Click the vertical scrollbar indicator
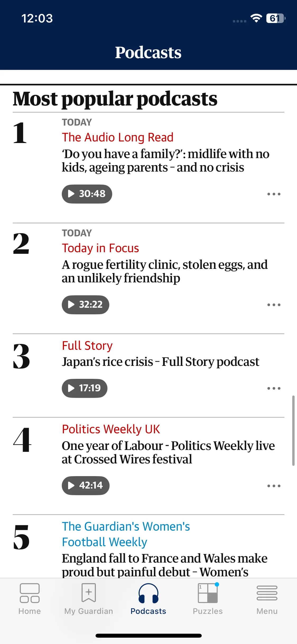The height and width of the screenshot is (644, 297). (x=293, y=430)
